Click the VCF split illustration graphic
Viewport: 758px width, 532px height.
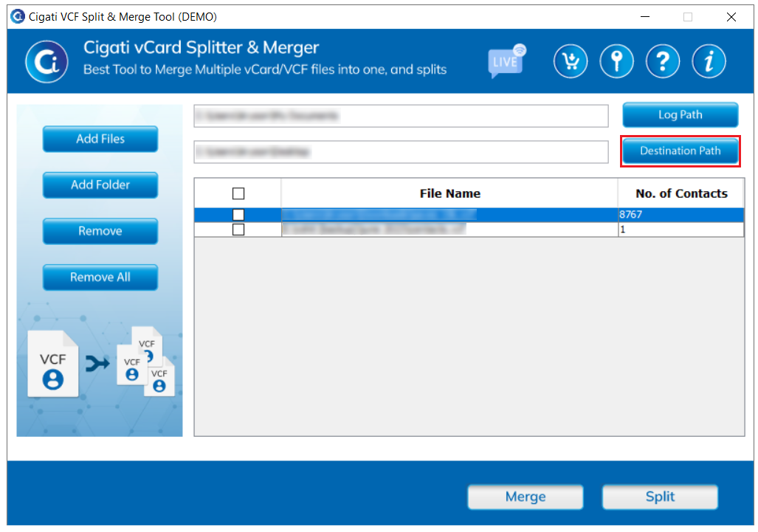101,362
